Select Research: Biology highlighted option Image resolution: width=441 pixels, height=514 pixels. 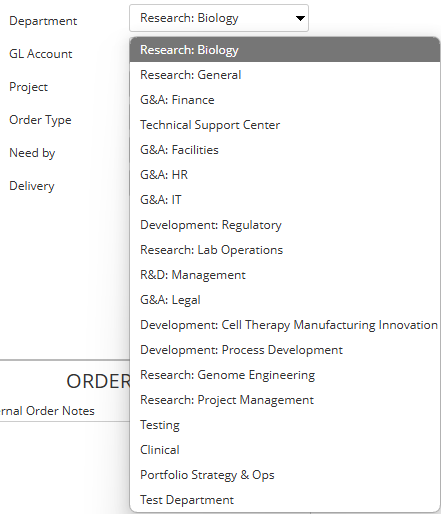tap(285, 50)
